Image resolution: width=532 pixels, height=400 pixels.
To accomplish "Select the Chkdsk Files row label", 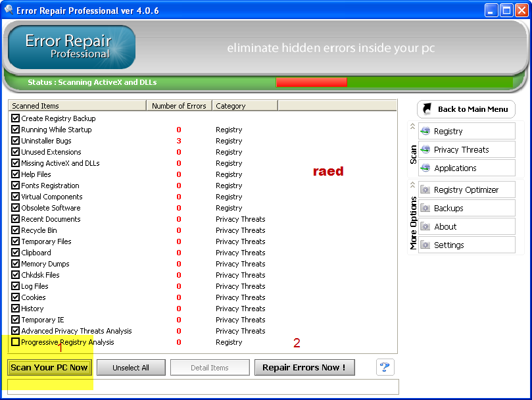I will (40, 275).
